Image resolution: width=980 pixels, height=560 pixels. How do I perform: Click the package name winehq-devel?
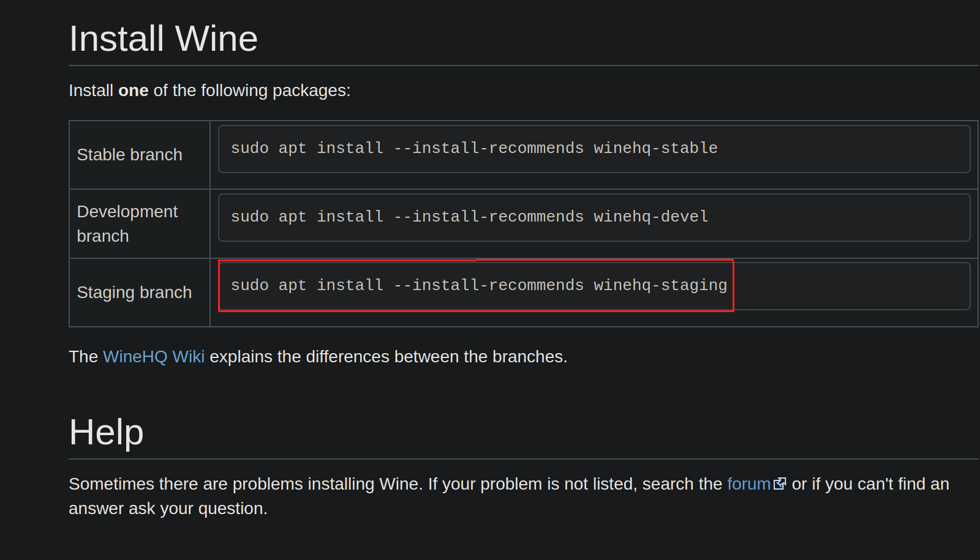[650, 217]
